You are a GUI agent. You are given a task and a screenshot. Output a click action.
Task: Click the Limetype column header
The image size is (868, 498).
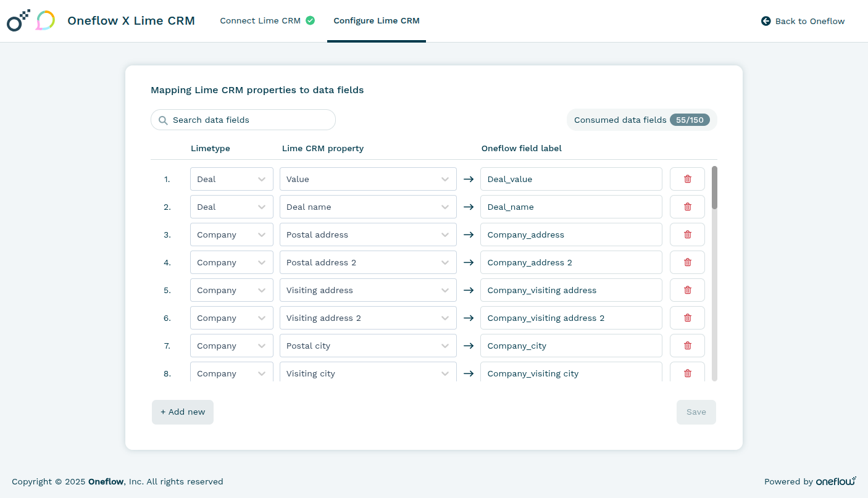pyautogui.click(x=211, y=148)
